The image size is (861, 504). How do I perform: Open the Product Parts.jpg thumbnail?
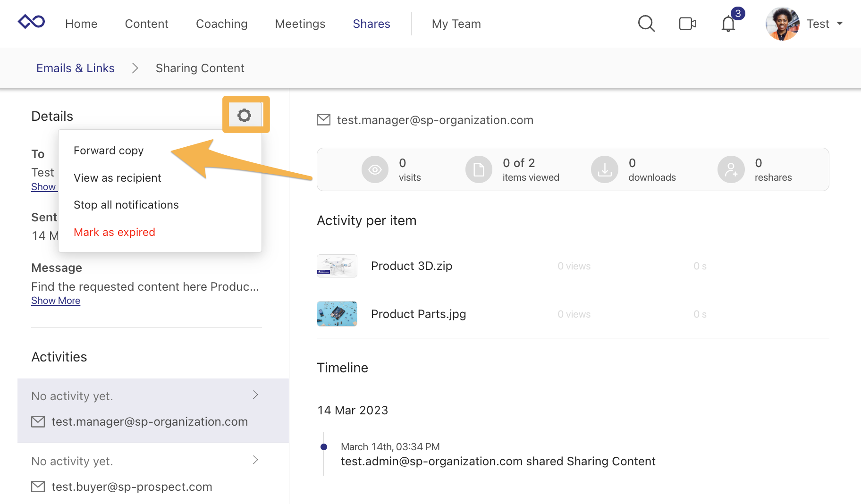(x=337, y=313)
